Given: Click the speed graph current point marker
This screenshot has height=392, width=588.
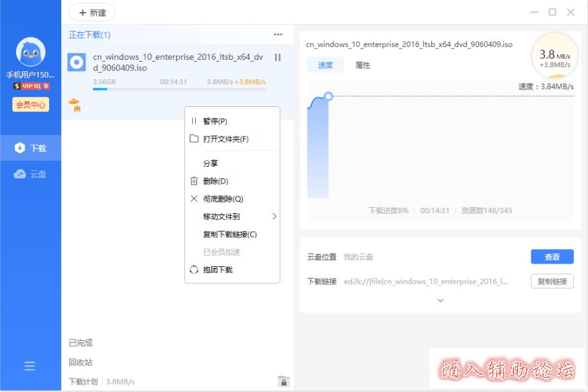Looking at the screenshot, I should coord(328,96).
